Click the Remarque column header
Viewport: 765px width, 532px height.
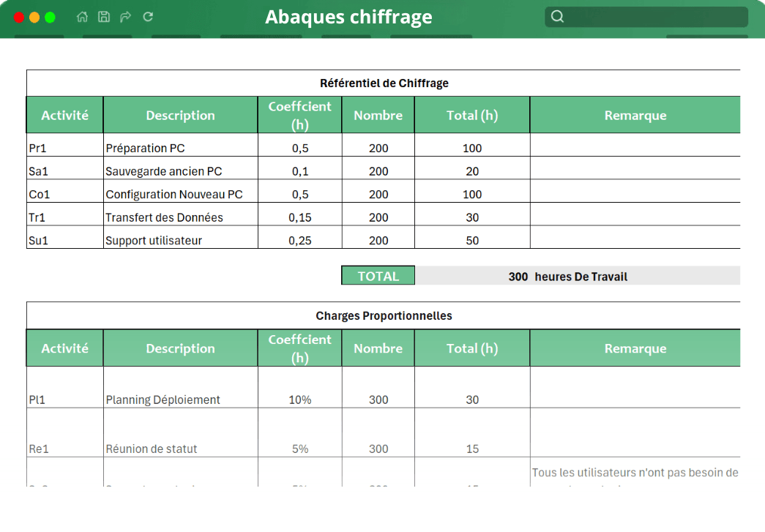(x=635, y=114)
